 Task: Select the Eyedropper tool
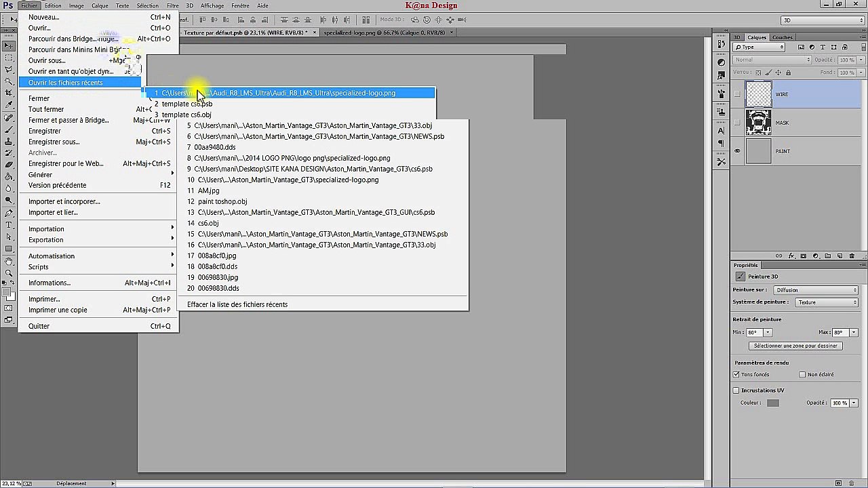pyautogui.click(x=9, y=105)
